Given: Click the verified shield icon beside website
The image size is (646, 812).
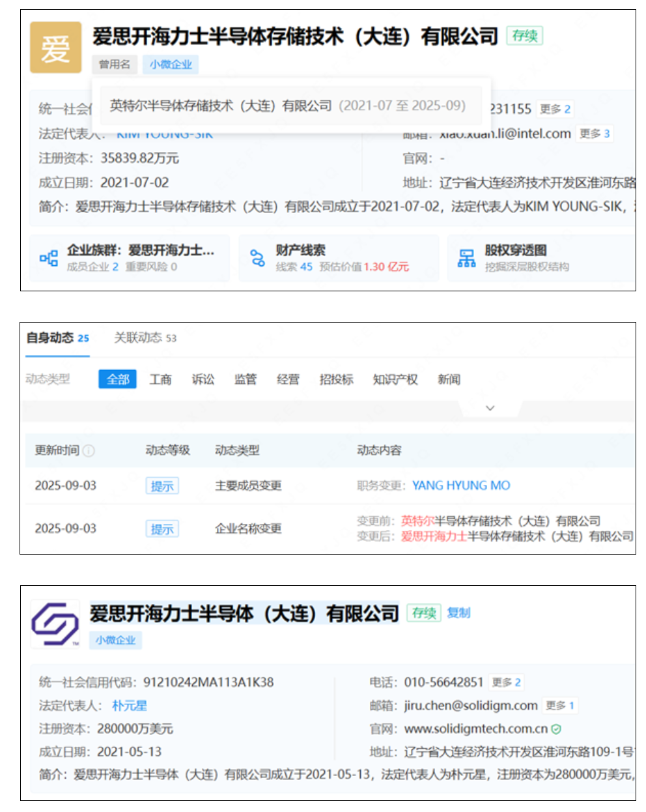Looking at the screenshot, I should click(x=556, y=729).
